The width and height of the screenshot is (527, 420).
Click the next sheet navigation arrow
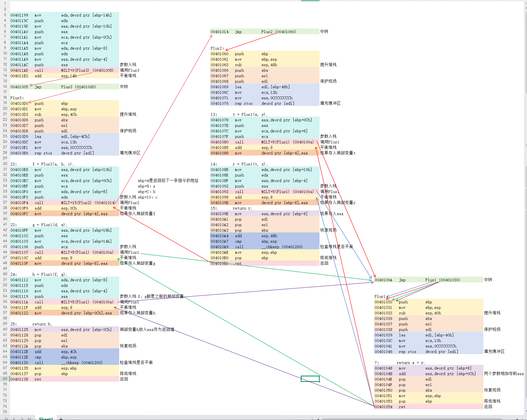tap(22, 419)
